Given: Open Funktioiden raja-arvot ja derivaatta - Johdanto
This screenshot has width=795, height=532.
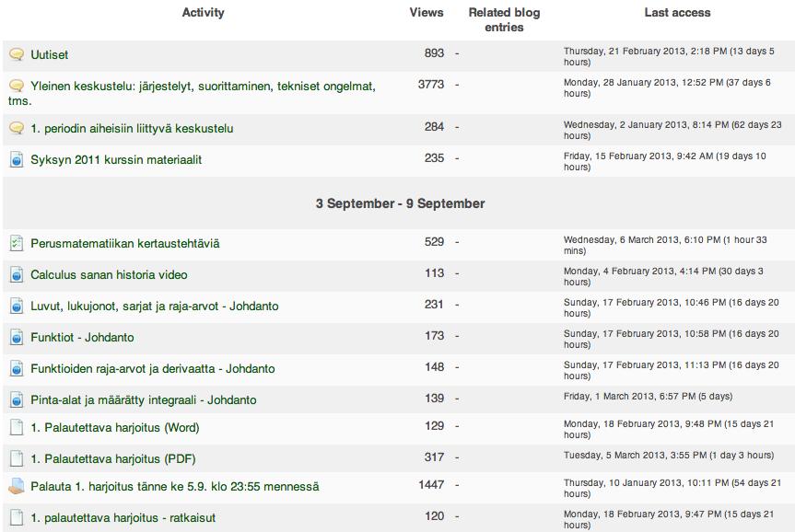Looking at the screenshot, I should pyautogui.click(x=153, y=369).
